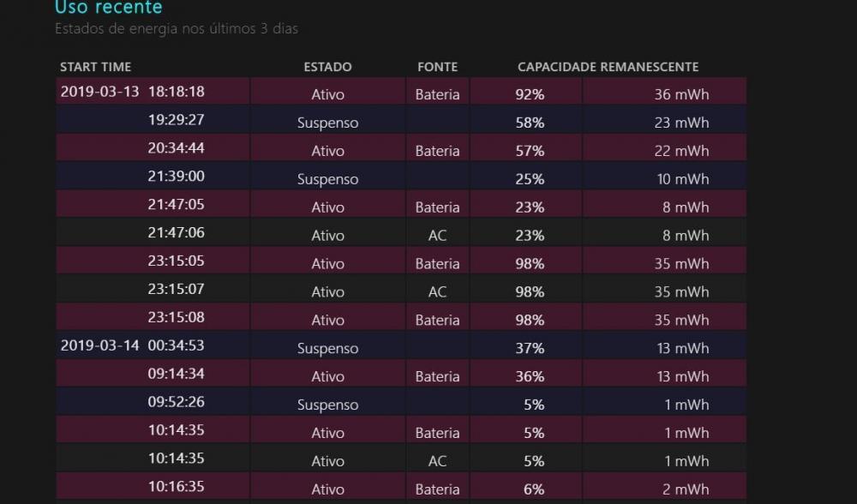The height and width of the screenshot is (504, 857).
Task: Select the 09:52:26 start time entry
Action: coord(176,402)
